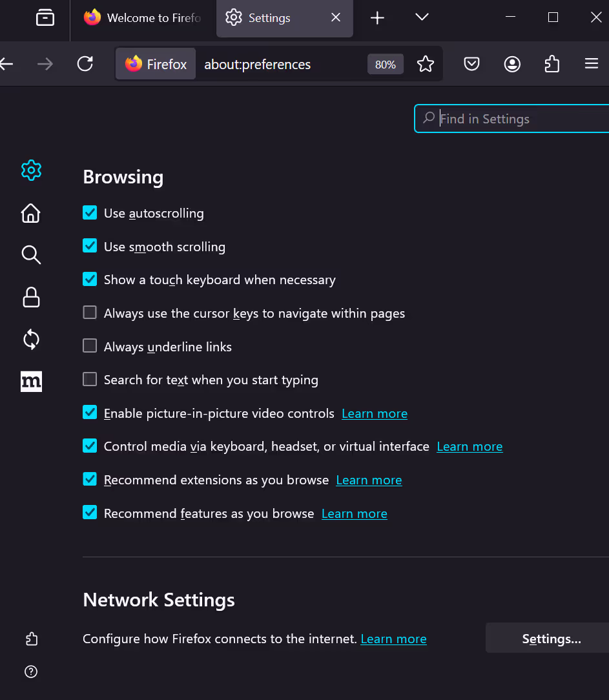Image resolution: width=609 pixels, height=700 pixels.
Task: Open the Search settings category
Action: pos(31,254)
